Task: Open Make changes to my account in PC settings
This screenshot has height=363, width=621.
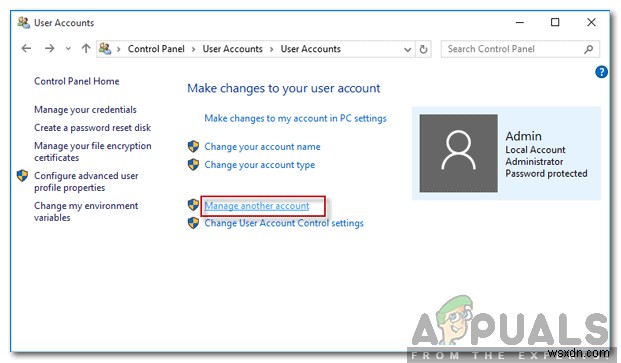Action: pyautogui.click(x=295, y=118)
